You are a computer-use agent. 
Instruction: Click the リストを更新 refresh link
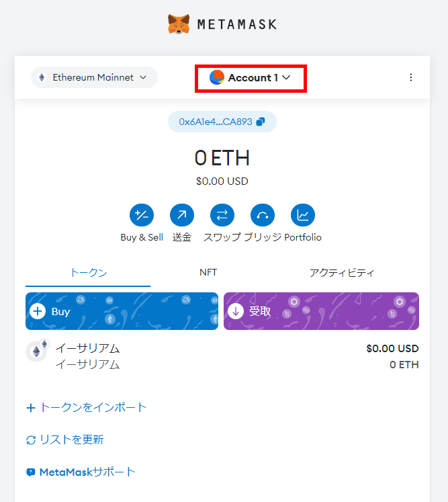[x=65, y=440]
